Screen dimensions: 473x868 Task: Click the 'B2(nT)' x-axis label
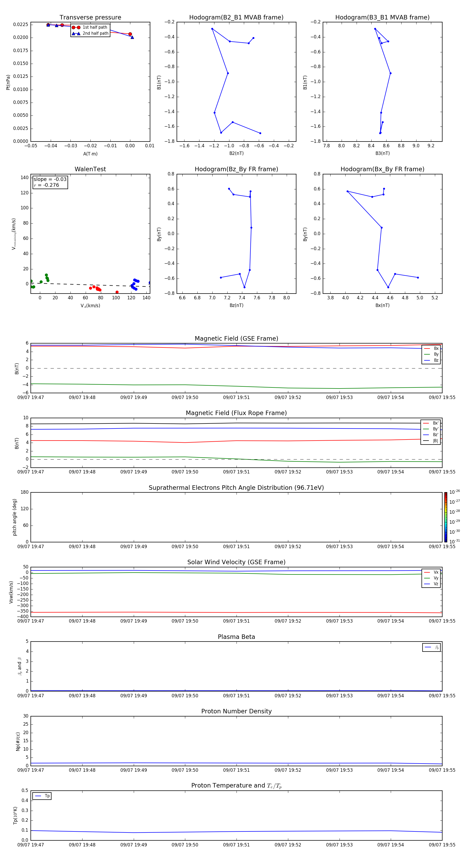pyautogui.click(x=236, y=153)
